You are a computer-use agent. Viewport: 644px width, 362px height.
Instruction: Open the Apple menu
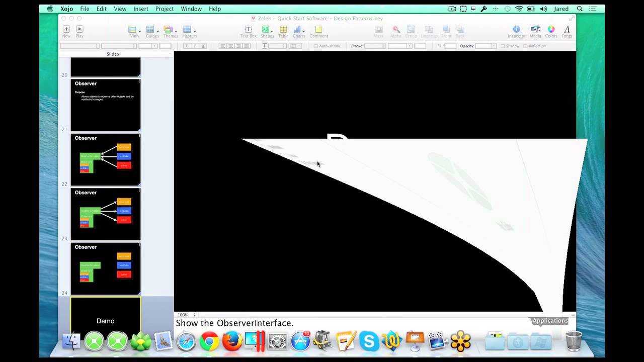[x=50, y=9]
